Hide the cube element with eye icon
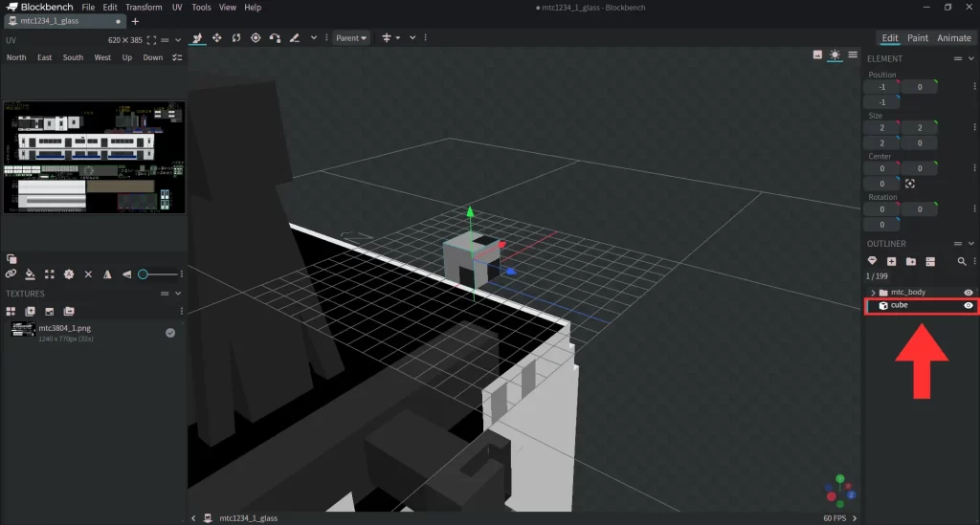This screenshot has width=980, height=525. pyautogui.click(x=969, y=305)
